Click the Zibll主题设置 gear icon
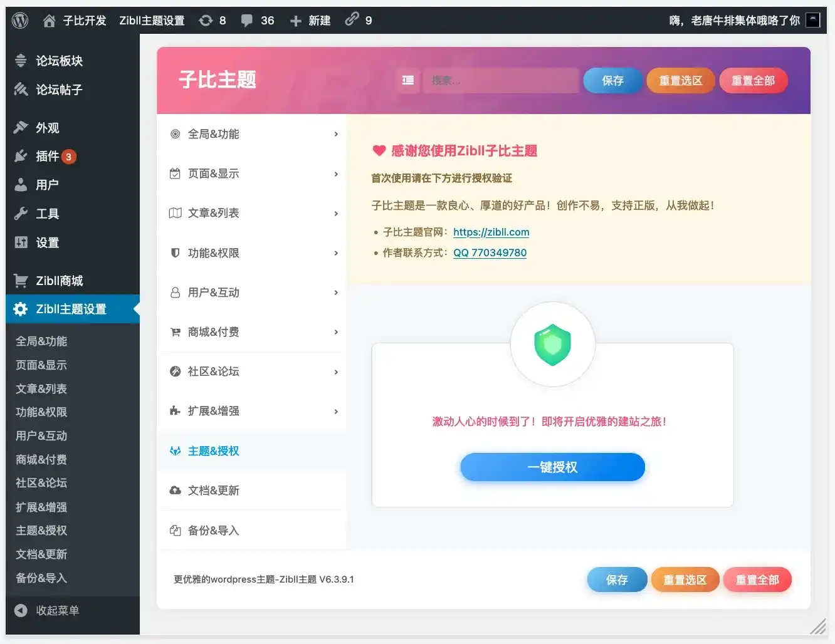The width and height of the screenshot is (835, 644). pos(21,309)
